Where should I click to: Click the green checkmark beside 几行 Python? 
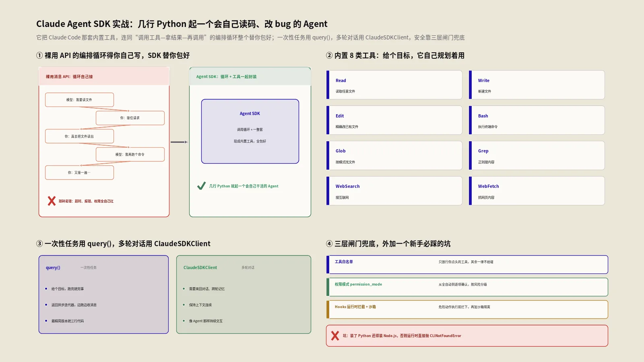[201, 186]
